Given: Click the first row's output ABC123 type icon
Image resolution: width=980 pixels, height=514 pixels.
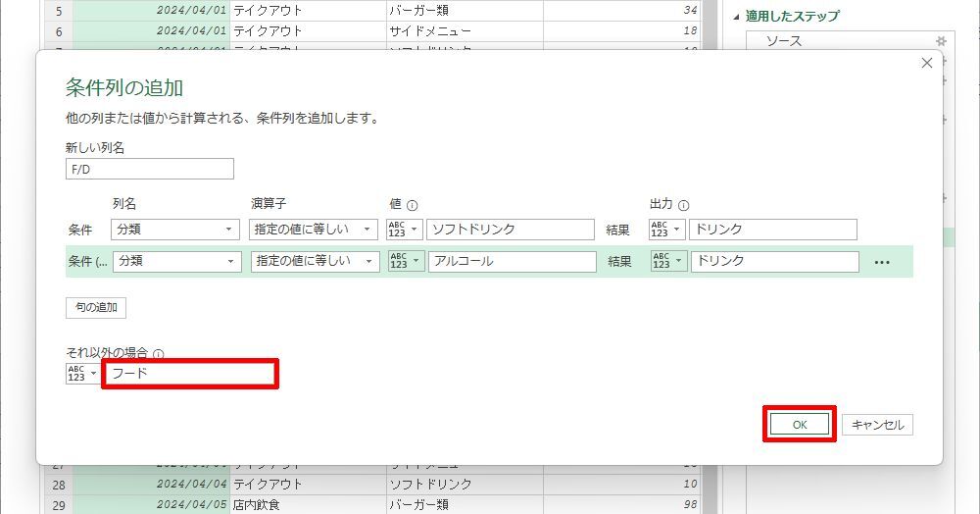Looking at the screenshot, I should 666,230.
